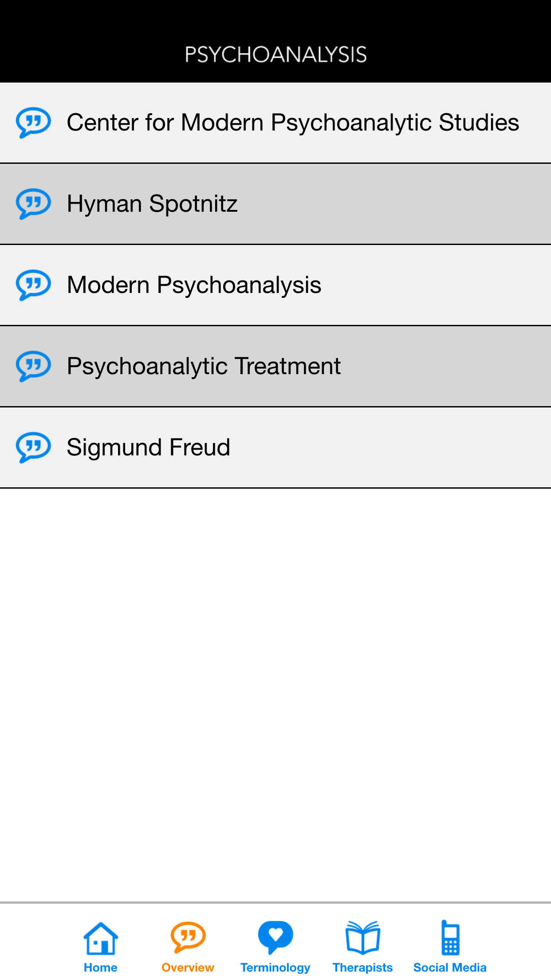The image size is (551, 980).
Task: Select the Modern Psychoanalysis list item
Action: click(275, 285)
